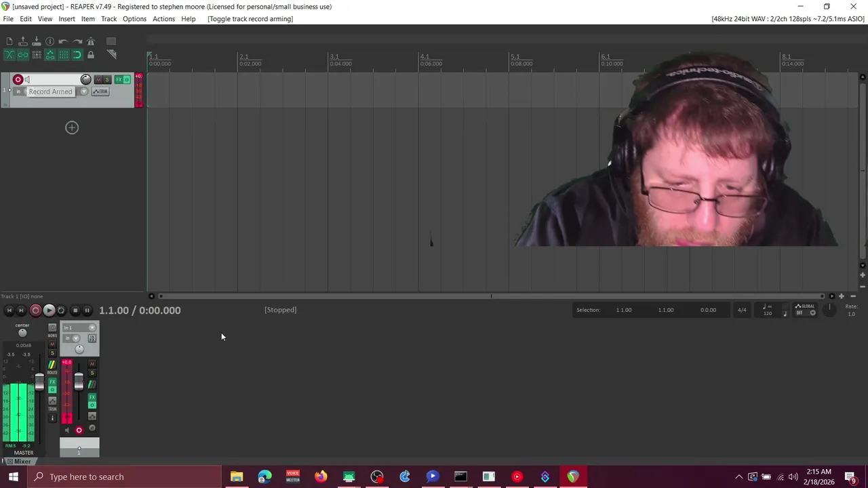
Task: Open Firefox from Windows taskbar
Action: point(321,476)
